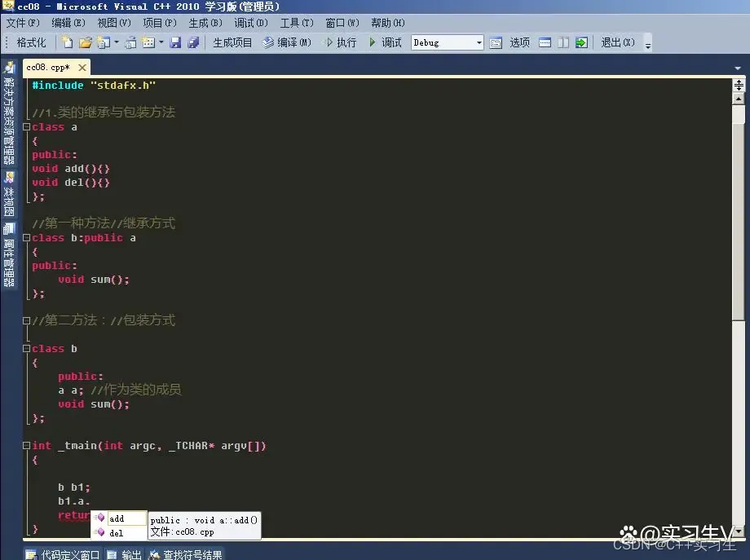
Task: Click the 选项 options button
Action: pyautogui.click(x=519, y=42)
